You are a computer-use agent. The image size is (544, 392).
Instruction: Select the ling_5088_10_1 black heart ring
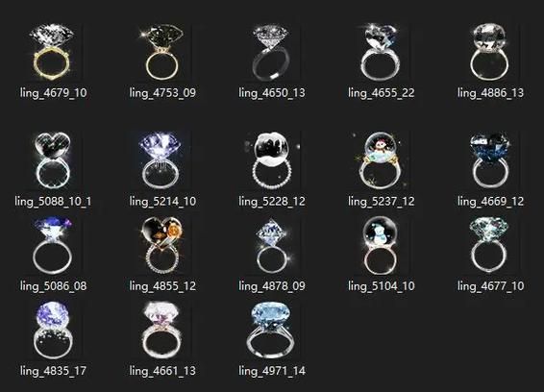tap(53, 160)
